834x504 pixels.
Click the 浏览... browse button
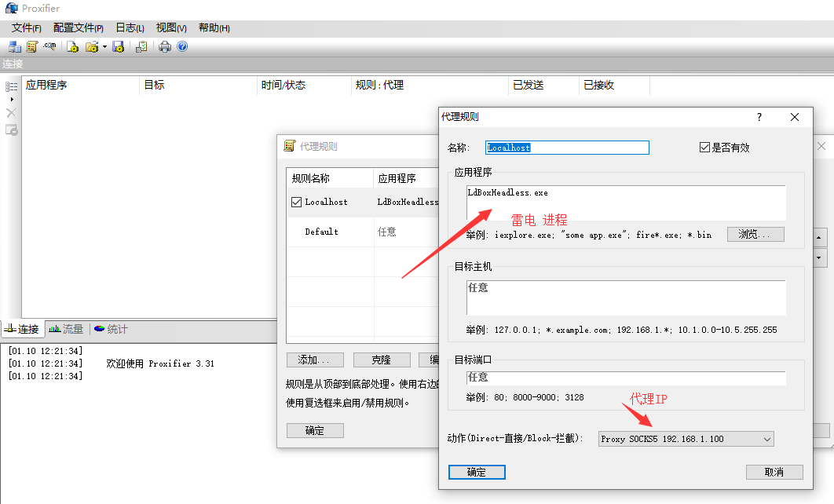(755, 234)
